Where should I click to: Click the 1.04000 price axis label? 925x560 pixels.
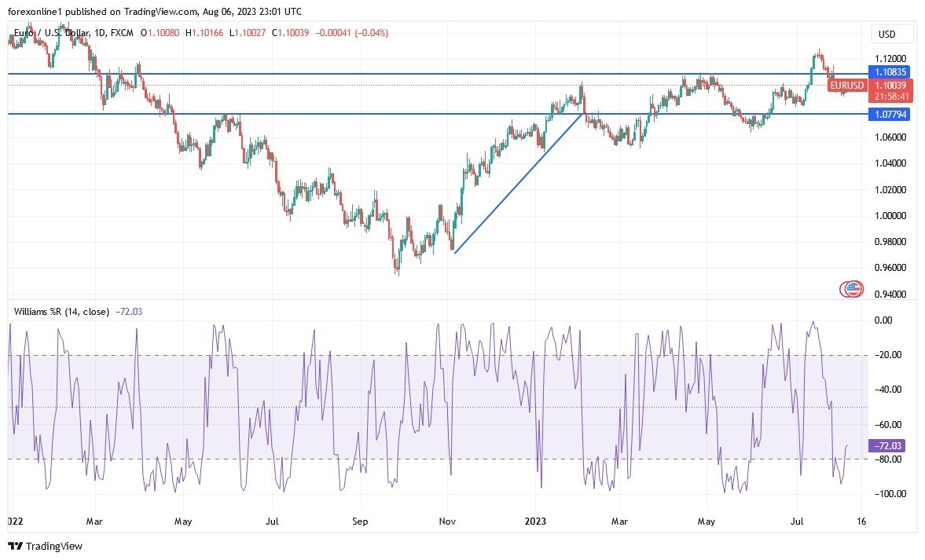click(x=890, y=163)
